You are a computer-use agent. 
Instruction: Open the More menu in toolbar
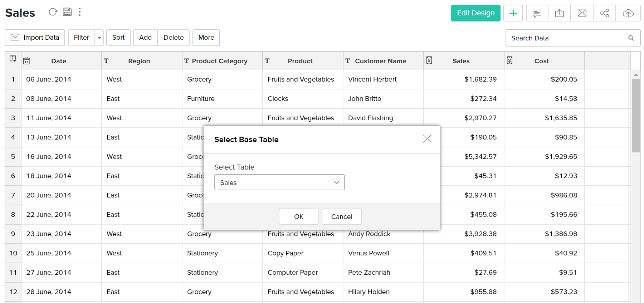tap(206, 38)
